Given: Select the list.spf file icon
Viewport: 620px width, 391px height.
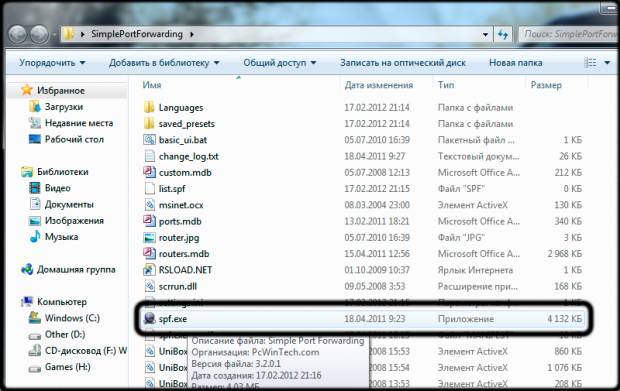Looking at the screenshot, I should click(x=149, y=188).
